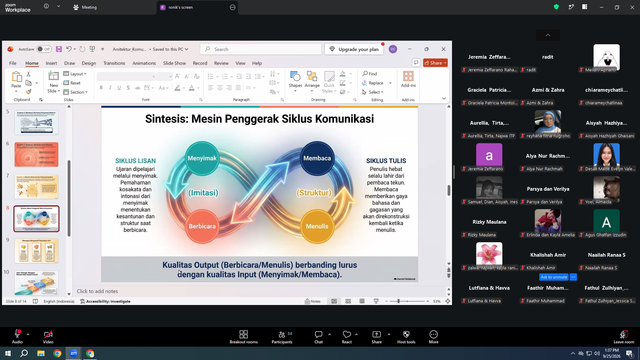640x360 pixels.
Task: Open the File menu
Action: 13,63
